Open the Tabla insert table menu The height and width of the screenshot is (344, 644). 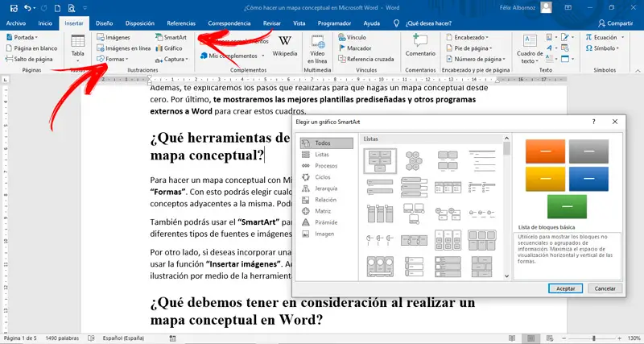(x=77, y=48)
